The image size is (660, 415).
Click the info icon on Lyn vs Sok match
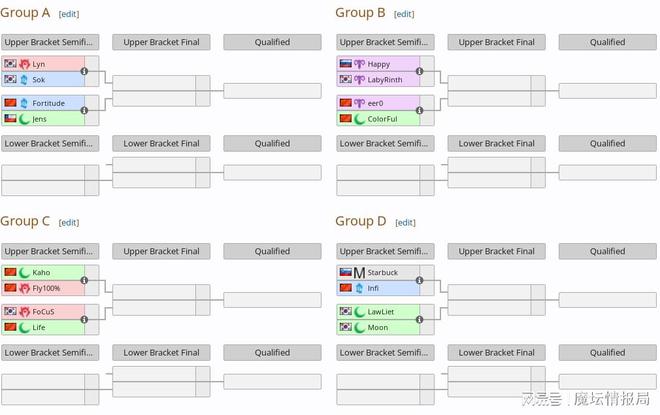(84, 71)
